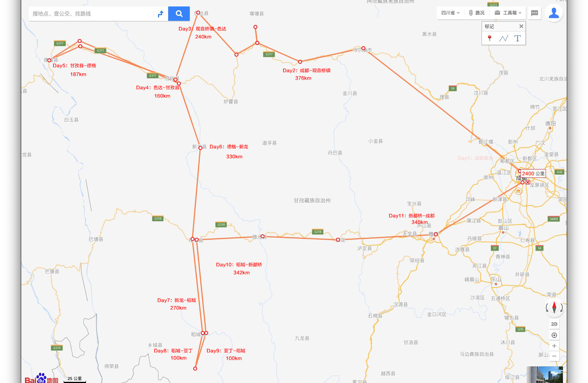Open route directions arrow icon
Screen dimensions: 588x383
click(161, 14)
